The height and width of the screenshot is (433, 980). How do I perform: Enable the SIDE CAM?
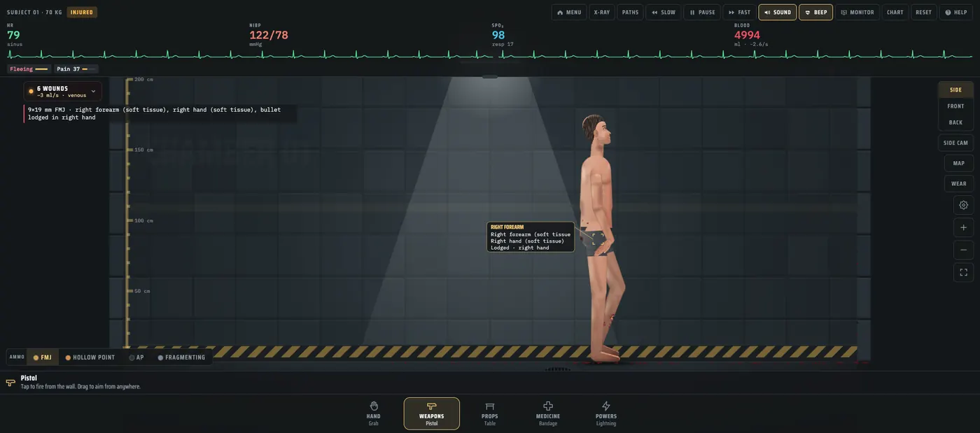click(x=955, y=143)
